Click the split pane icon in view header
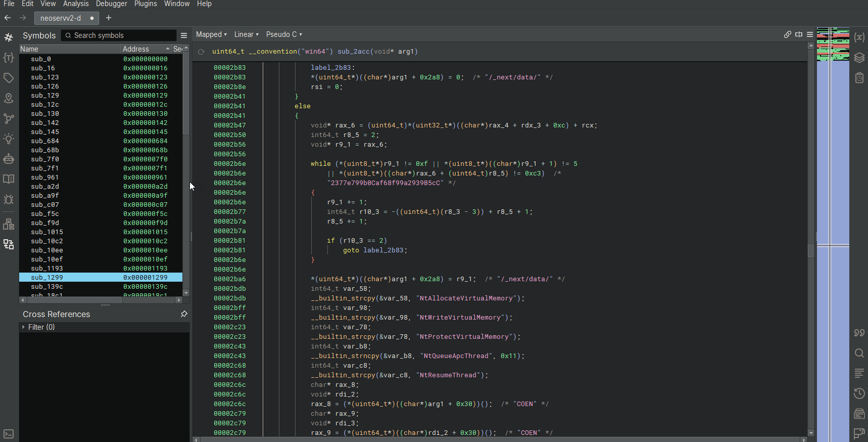Viewport: 868px width, 442px height. click(x=799, y=34)
